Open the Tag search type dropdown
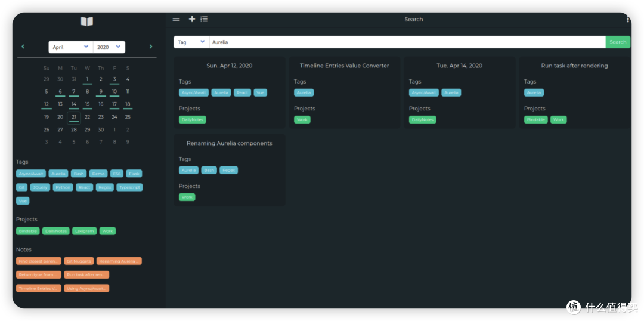Screen dimensions: 644x321 (x=191, y=42)
